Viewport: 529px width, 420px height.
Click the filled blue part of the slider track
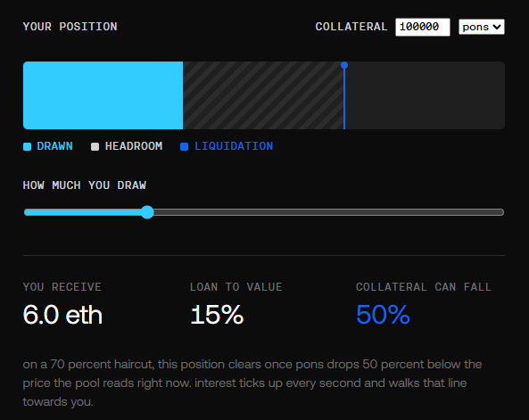click(x=83, y=212)
